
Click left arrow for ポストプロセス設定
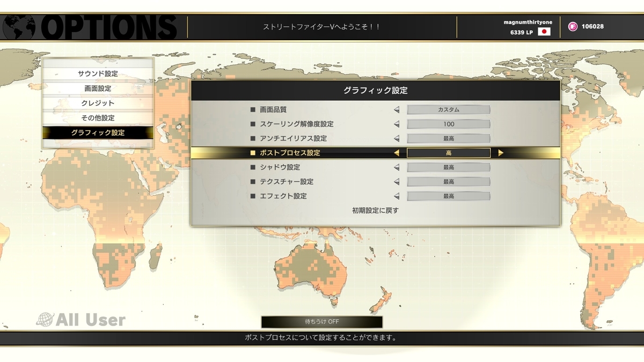397,153
